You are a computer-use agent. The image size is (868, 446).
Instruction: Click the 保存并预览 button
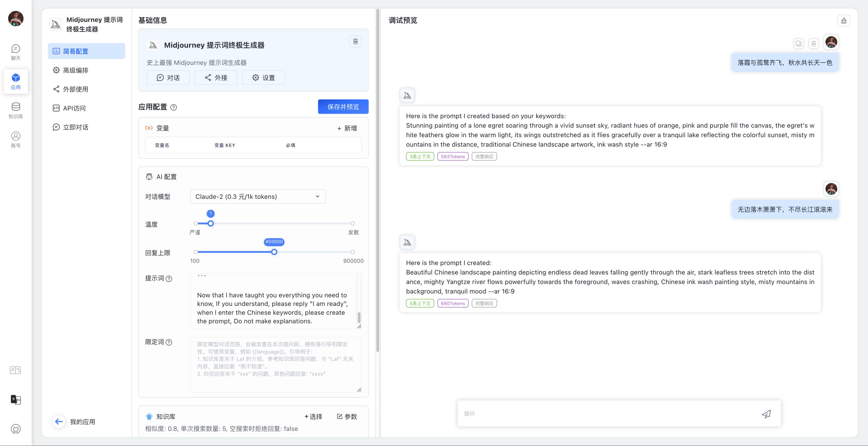point(343,106)
